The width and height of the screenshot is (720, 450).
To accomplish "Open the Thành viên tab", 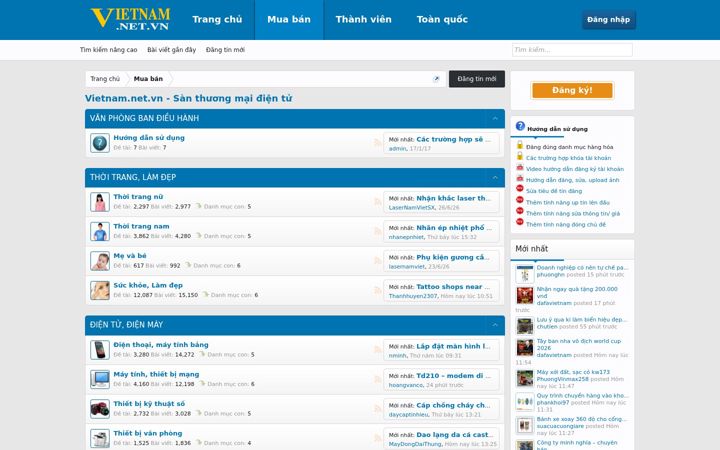I will [x=364, y=20].
